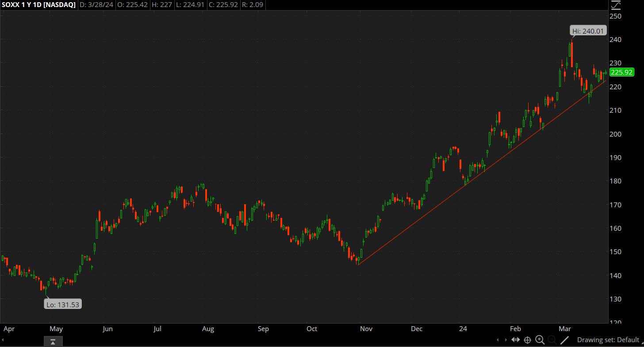Click the 180 price axis label
Viewport: 644px width, 347px height.
tap(616, 181)
